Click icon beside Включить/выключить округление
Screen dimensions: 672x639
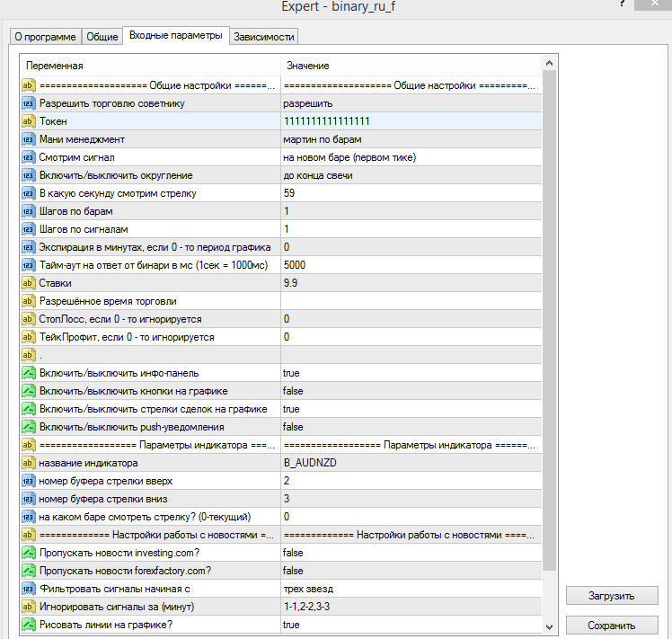[x=28, y=175]
